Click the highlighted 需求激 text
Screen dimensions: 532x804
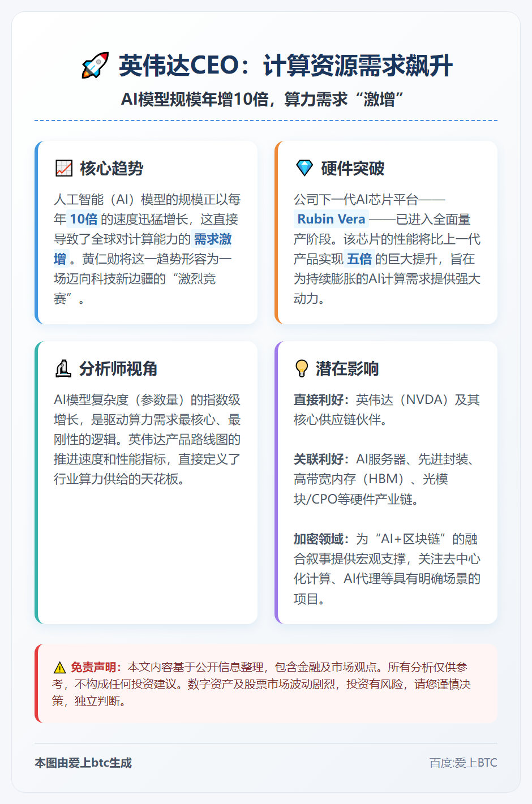pos(213,239)
